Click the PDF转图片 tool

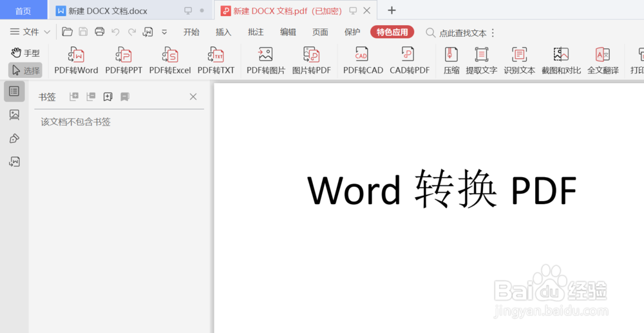point(266,61)
